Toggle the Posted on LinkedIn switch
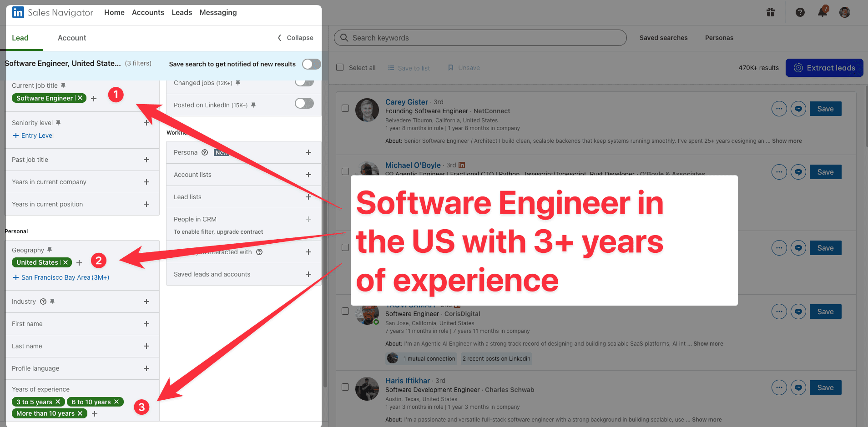The width and height of the screenshot is (868, 427). [x=304, y=103]
